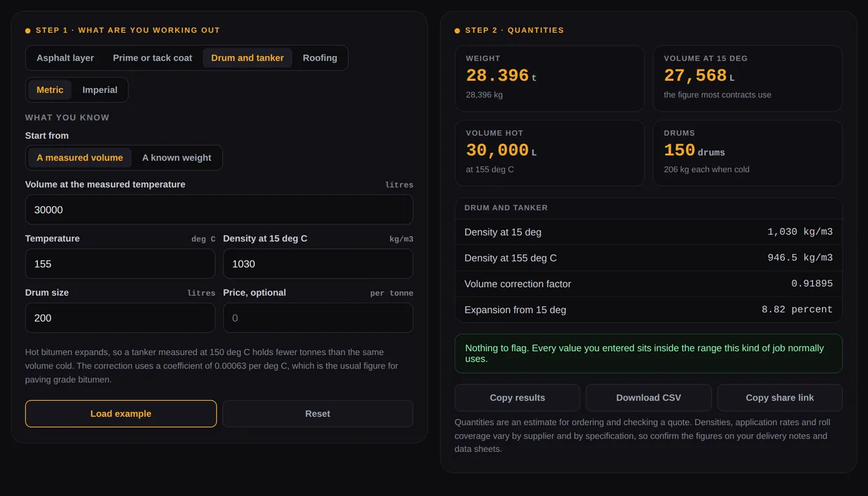Click the Expansion value 8.82 percent
The height and width of the screenshot is (496, 868).
pos(797,310)
